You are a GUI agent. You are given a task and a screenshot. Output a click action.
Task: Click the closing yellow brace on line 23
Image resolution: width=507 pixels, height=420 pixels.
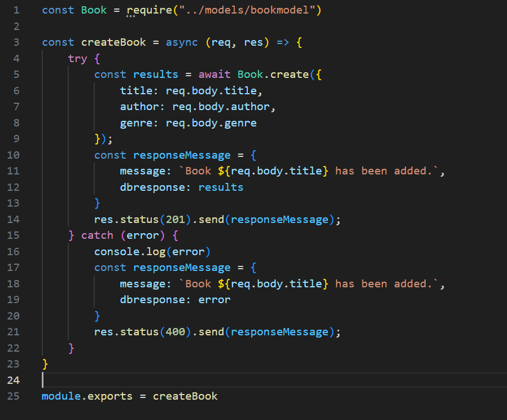[45, 364]
